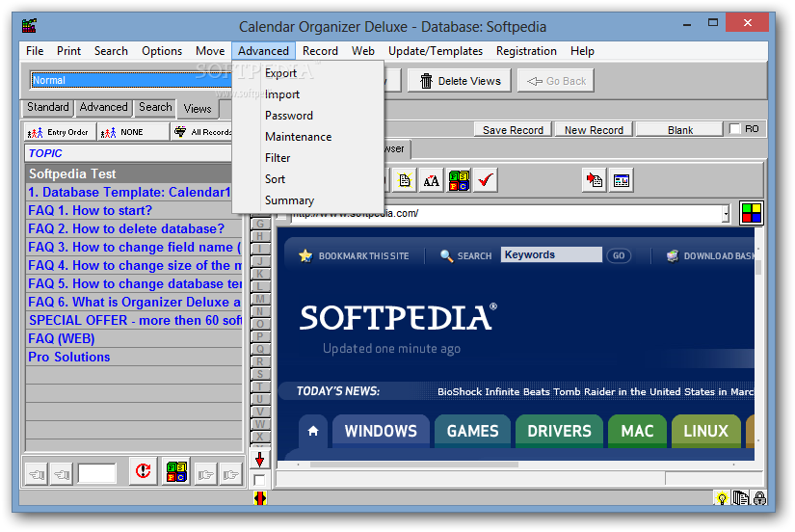Viewport: 795px width, 532px height.
Task: Click the second left-pointing hand button
Action: pos(62,475)
